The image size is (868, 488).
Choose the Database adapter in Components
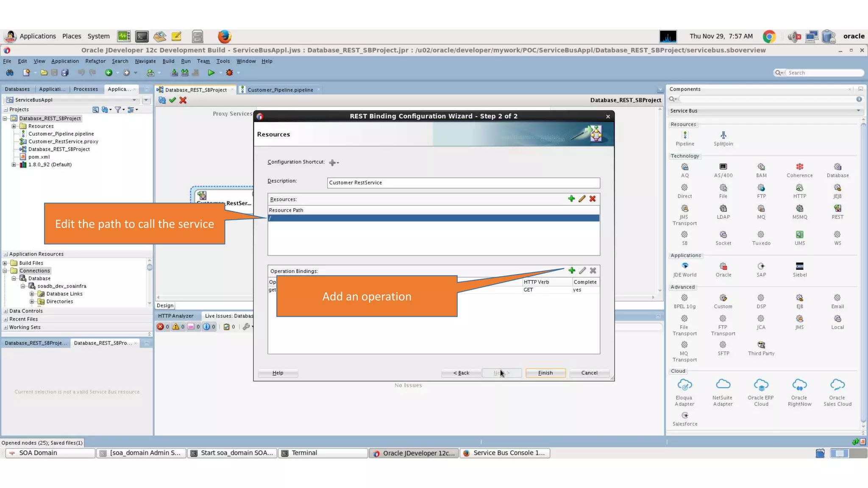837,170
